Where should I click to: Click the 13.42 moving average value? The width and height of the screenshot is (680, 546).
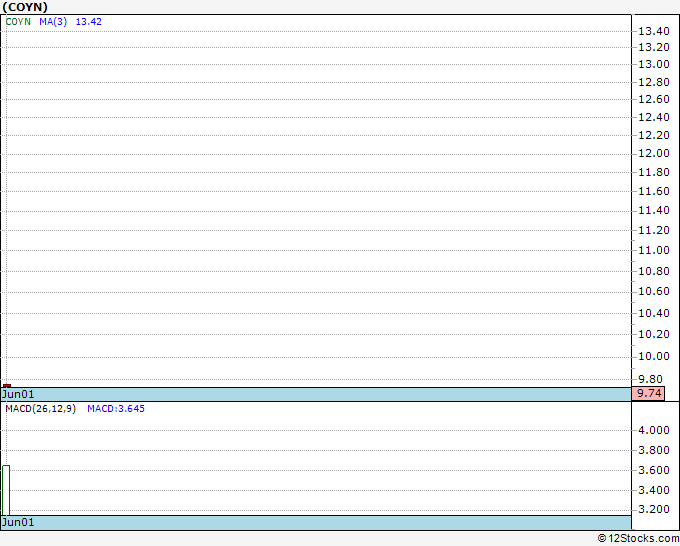(88, 22)
